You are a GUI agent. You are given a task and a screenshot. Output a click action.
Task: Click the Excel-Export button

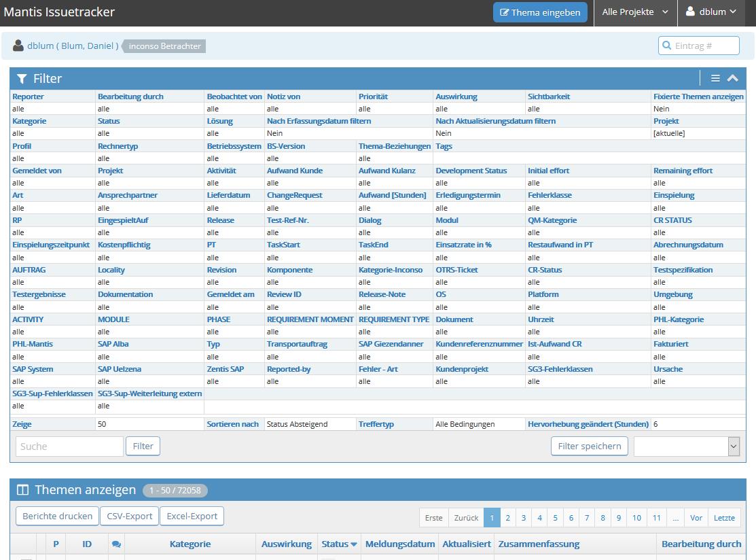(x=192, y=517)
